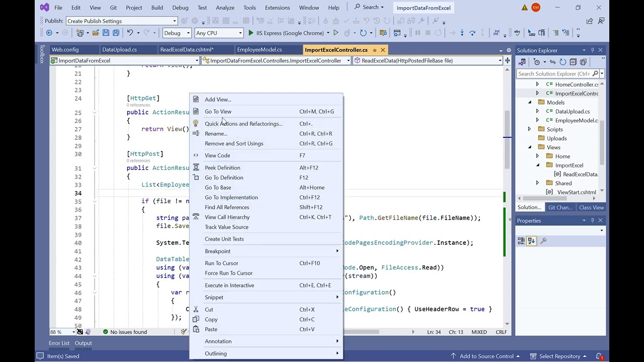The width and height of the screenshot is (644, 362).
Task: Open the Toolbox side tab
Action: pyautogui.click(x=42, y=54)
